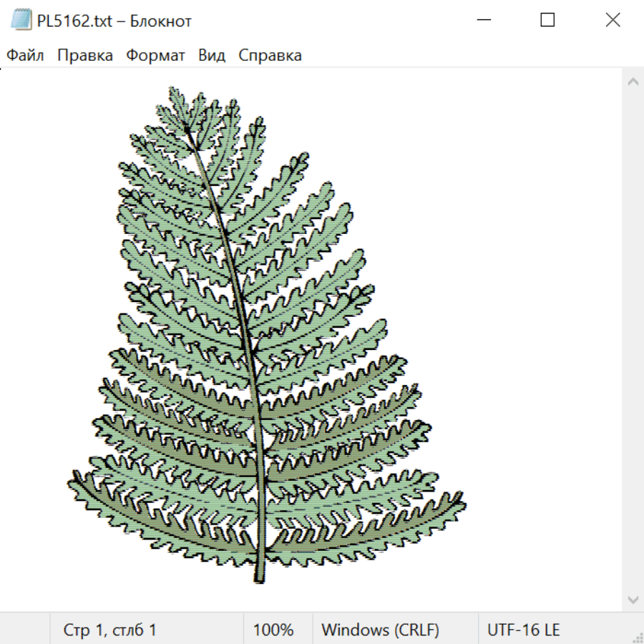Close the PL5162.txt Notepad window
This screenshot has width=644, height=644.
[613, 21]
